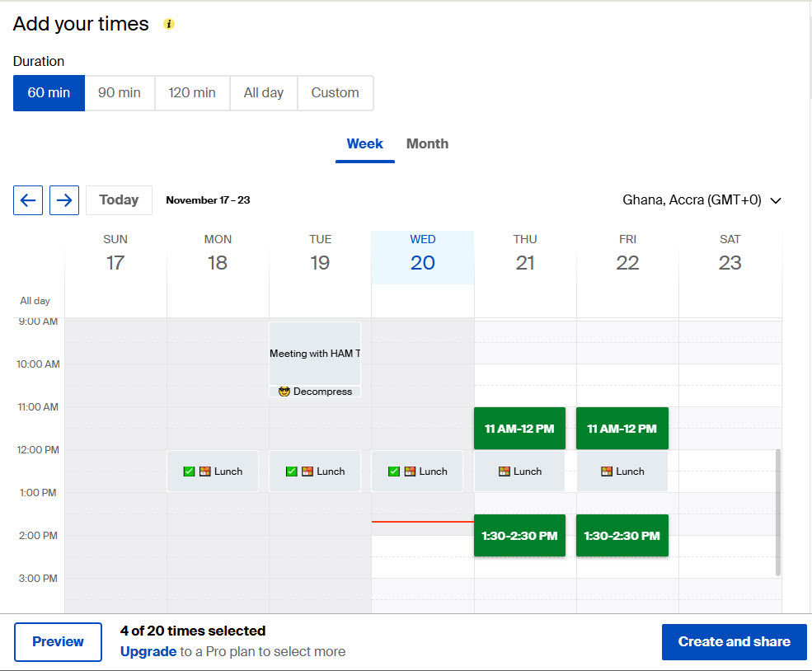This screenshot has height=671, width=812.
Task: Click the info icon next to "Add your times"
Action: click(168, 25)
